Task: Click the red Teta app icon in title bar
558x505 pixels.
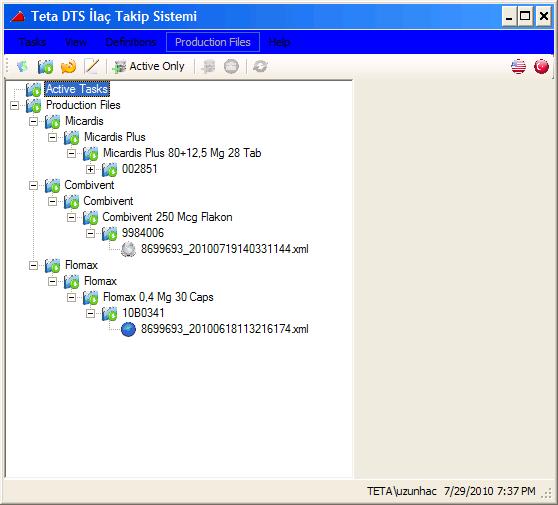Action: pos(18,16)
